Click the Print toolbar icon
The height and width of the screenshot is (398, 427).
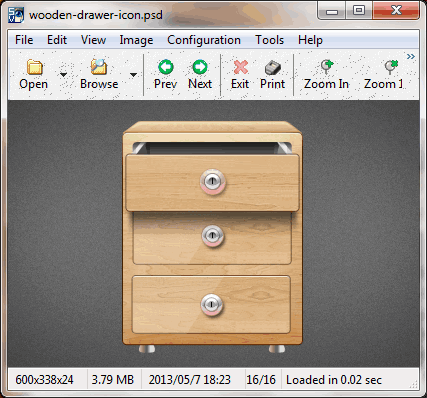[273, 68]
